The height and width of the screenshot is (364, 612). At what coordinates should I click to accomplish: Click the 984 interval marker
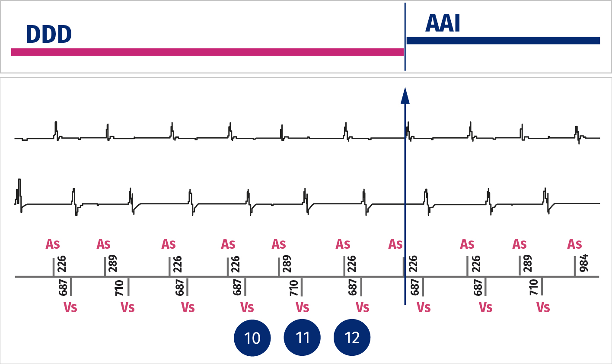click(584, 263)
